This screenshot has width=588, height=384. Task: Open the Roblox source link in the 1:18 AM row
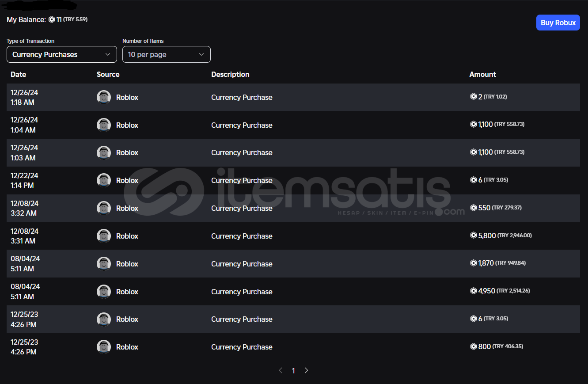(x=127, y=97)
